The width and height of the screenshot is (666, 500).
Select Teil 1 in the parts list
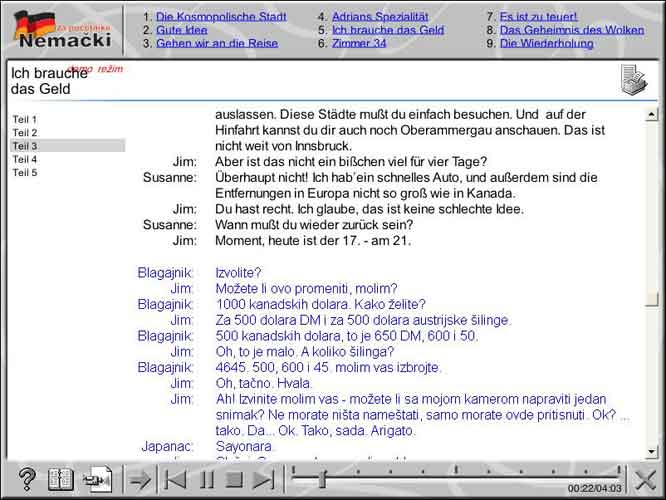pyautogui.click(x=25, y=119)
